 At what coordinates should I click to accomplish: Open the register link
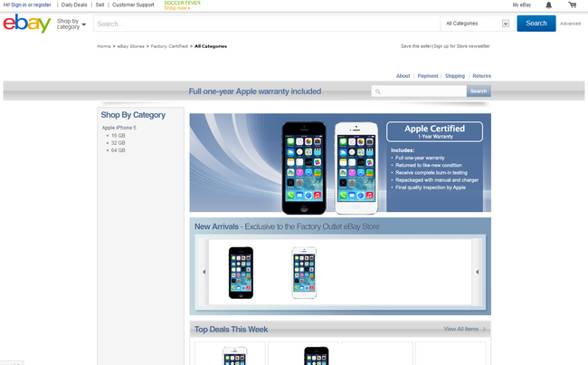pos(42,5)
